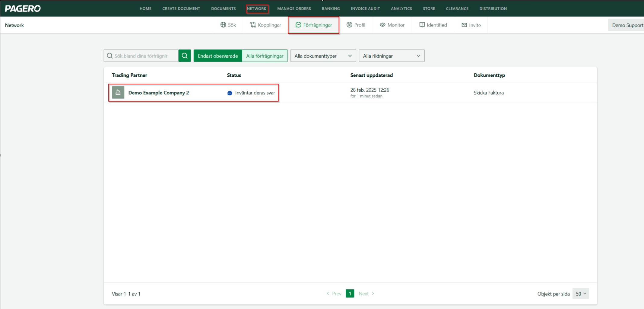Open INVOICE AUDIT menu
This screenshot has height=309, width=644.
point(365,8)
